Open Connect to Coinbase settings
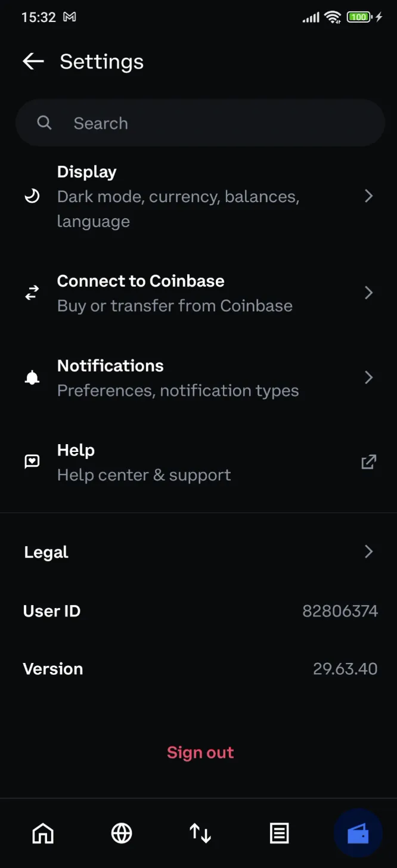The width and height of the screenshot is (397, 868). click(x=200, y=292)
